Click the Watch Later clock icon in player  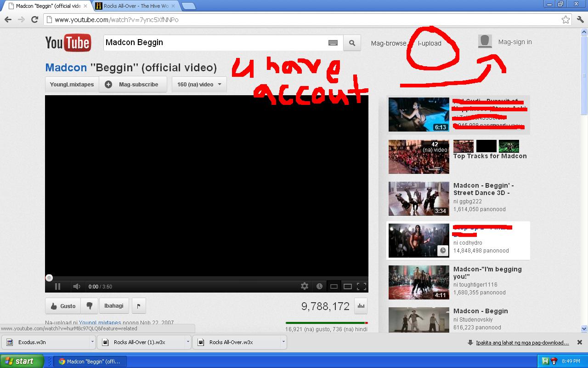[x=319, y=286]
